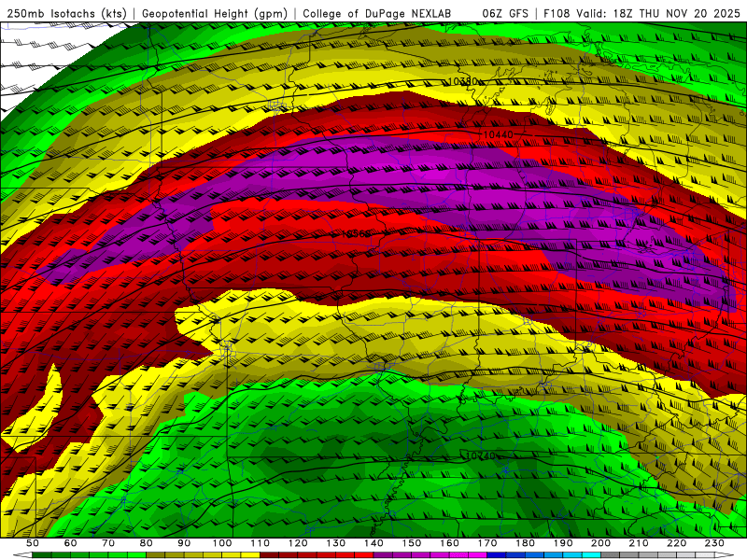Click the 'College of DuPage NEXLAB' label

pyautogui.click(x=377, y=14)
